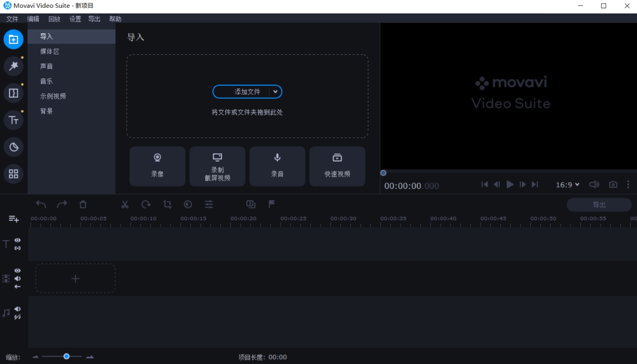Click the plus placeholder on video track
Image resolution: width=637 pixels, height=364 pixels.
coord(75,278)
